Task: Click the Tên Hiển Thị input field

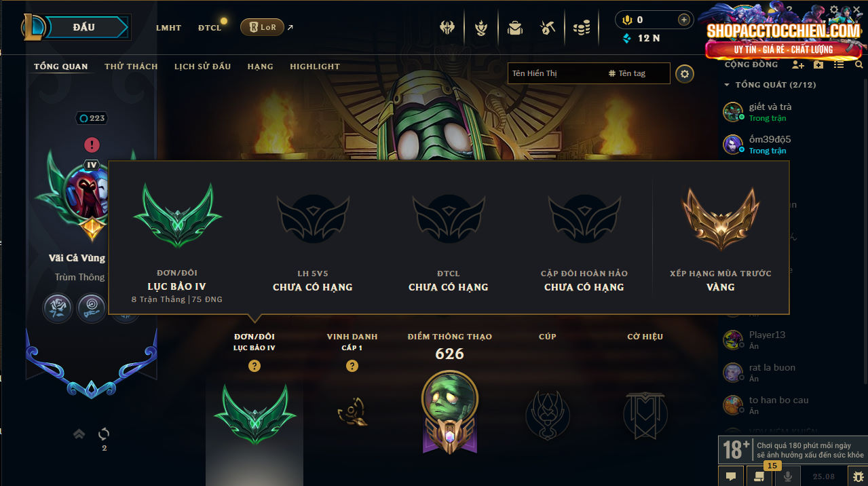Action: point(556,73)
